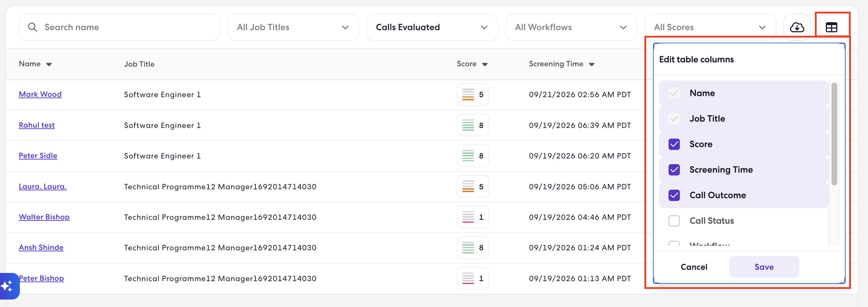This screenshot has width=868, height=307.
Task: Open the All Workflows dropdown
Action: pos(571,27)
